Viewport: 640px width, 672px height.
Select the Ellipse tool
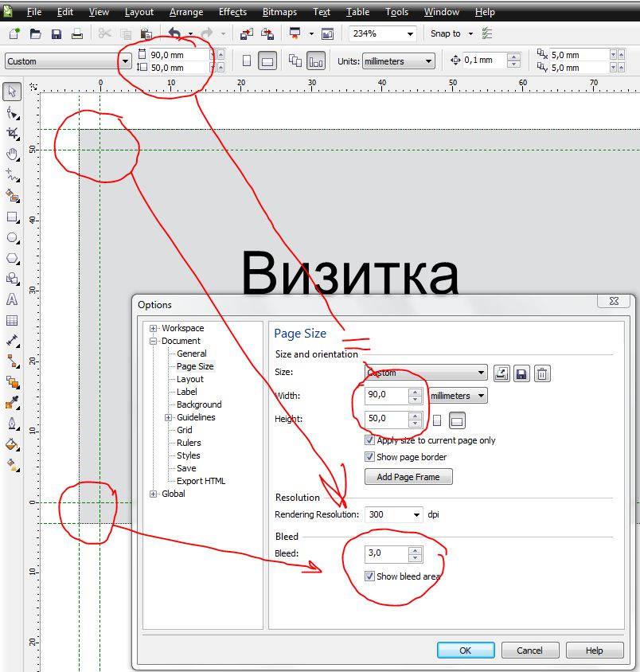pyautogui.click(x=12, y=238)
